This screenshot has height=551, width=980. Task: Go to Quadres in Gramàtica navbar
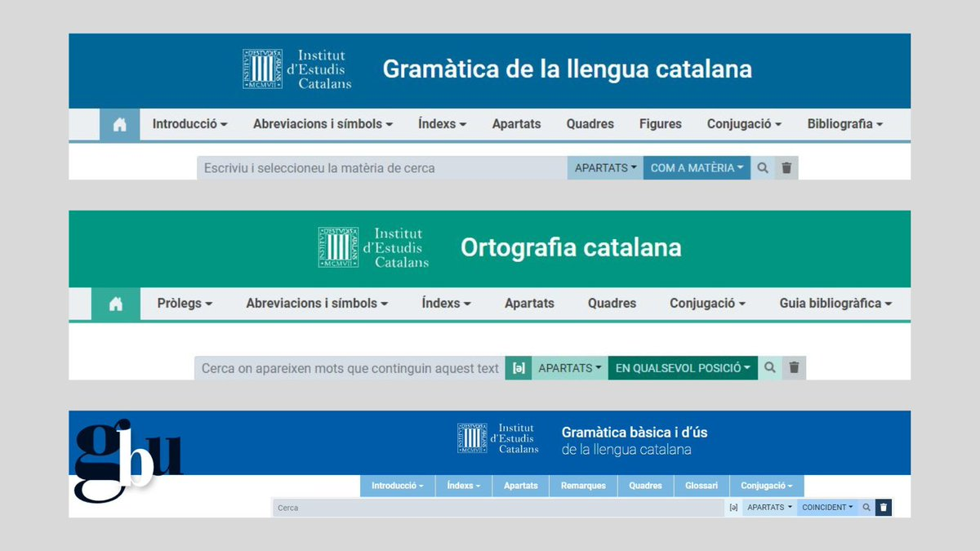590,124
